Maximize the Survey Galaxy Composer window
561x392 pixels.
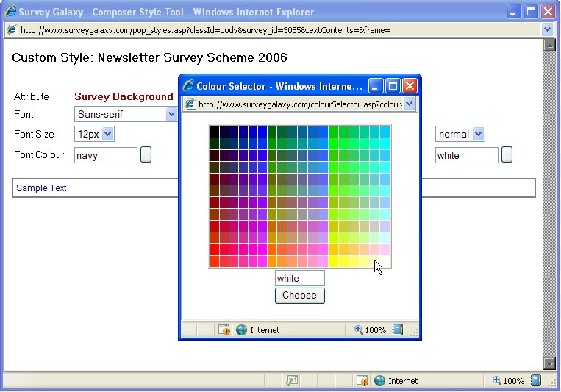[532, 12]
